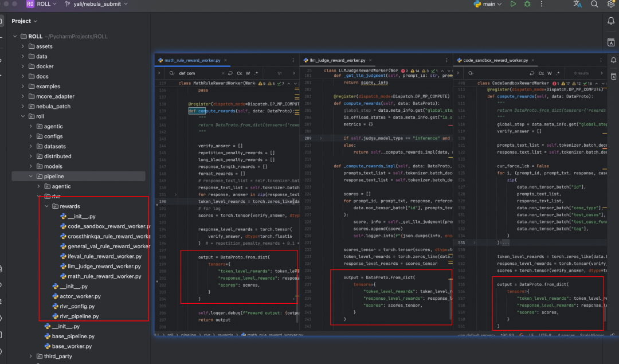Switch to the llm_judge_reward_worker.py tab

click(337, 60)
